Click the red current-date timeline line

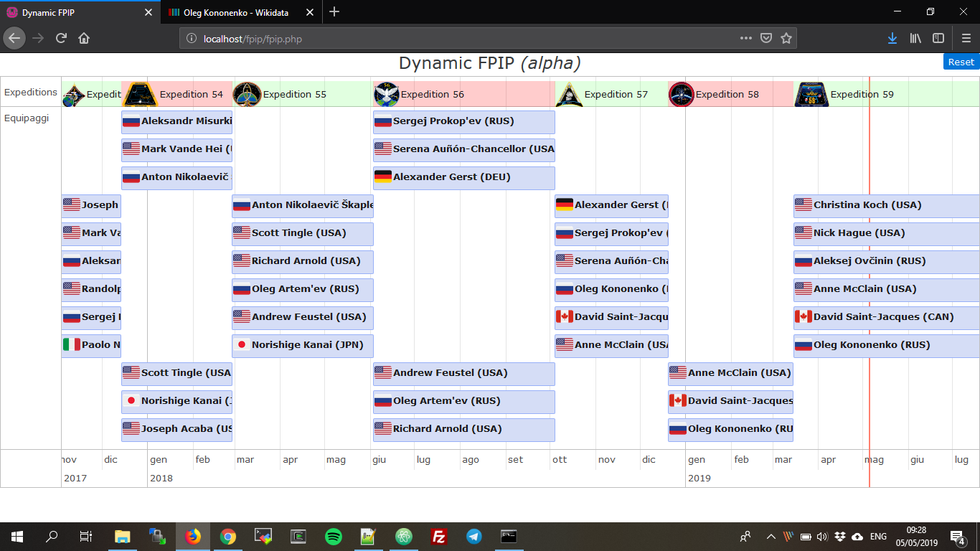click(870, 402)
